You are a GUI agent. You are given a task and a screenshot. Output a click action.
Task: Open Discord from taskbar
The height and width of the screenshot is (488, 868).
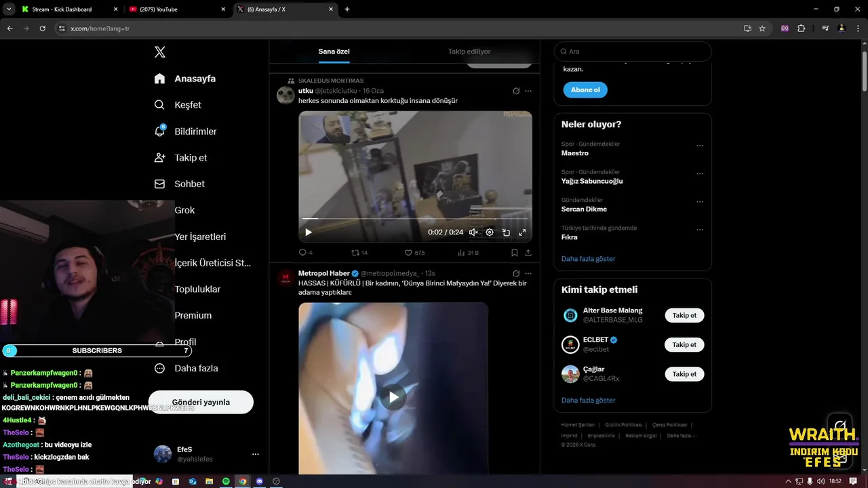point(259,481)
